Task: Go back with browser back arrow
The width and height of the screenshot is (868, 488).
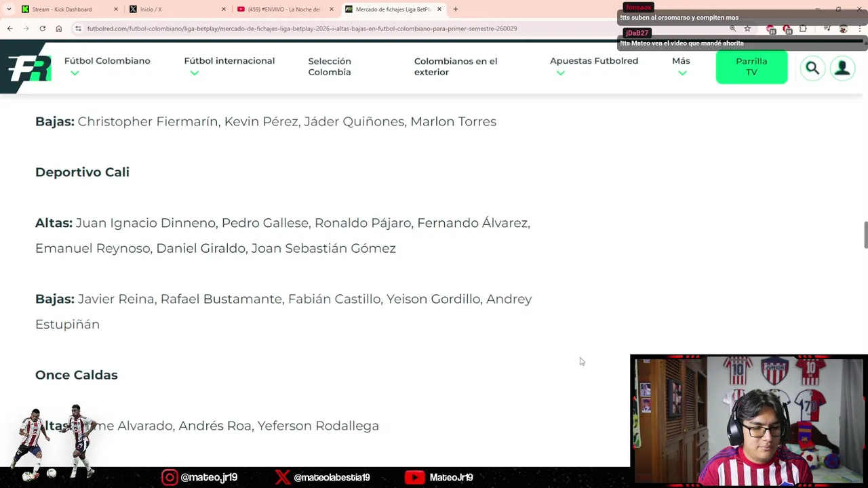Action: pyautogui.click(x=9, y=28)
